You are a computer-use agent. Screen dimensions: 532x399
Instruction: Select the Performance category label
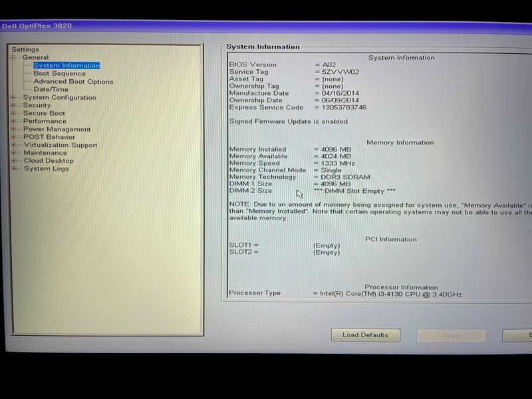coord(45,121)
